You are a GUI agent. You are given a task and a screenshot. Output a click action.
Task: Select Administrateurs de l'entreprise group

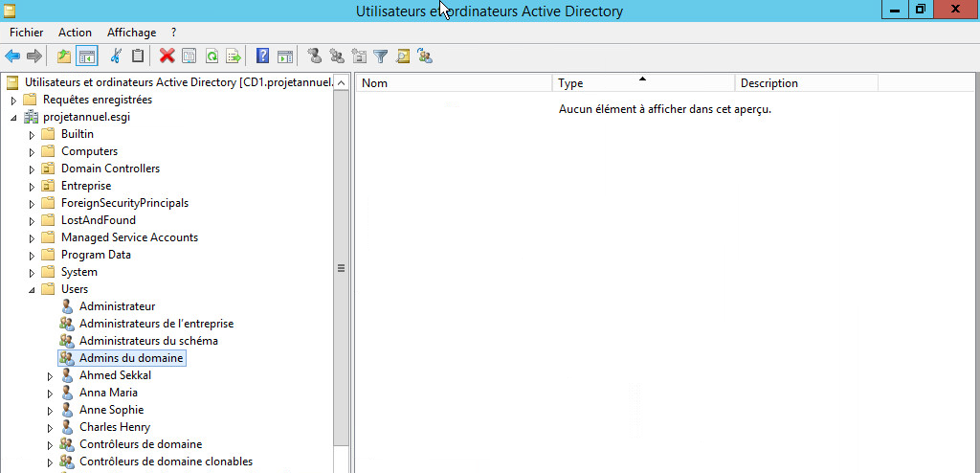[x=156, y=324]
